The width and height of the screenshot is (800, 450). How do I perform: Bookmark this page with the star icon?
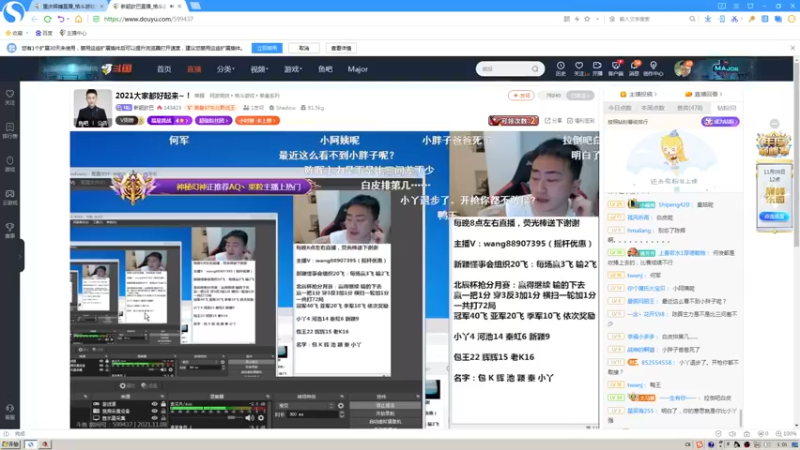click(x=587, y=19)
